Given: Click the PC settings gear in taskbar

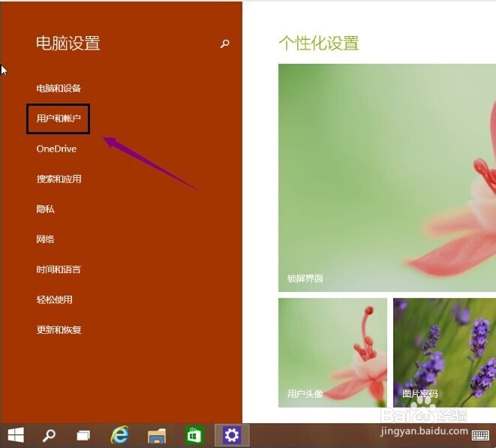Looking at the screenshot, I should click(232, 435).
